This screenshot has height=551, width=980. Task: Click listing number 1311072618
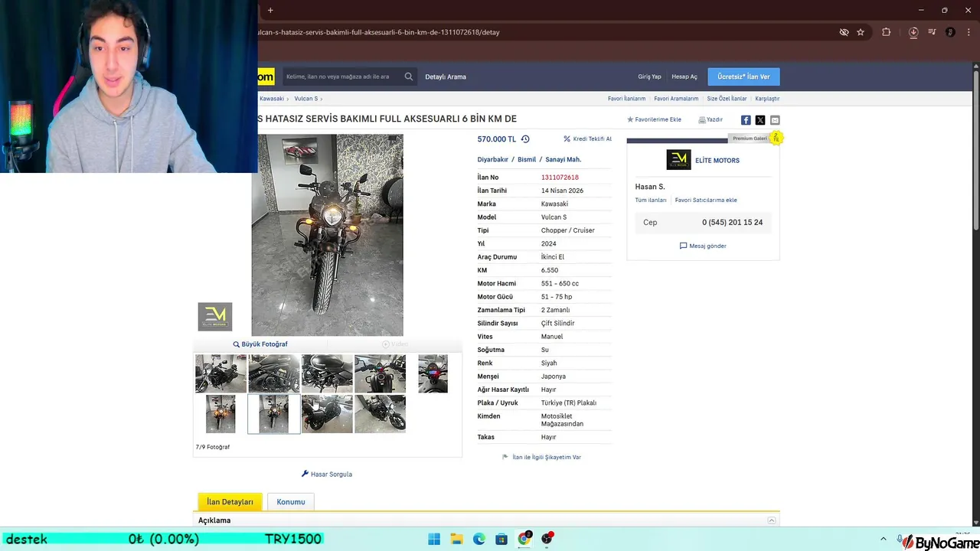click(560, 178)
